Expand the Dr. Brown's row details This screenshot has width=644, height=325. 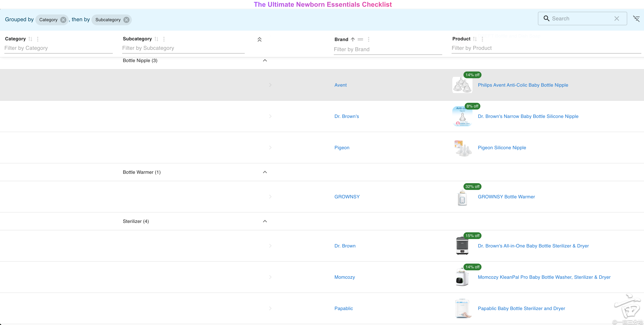coord(270,116)
